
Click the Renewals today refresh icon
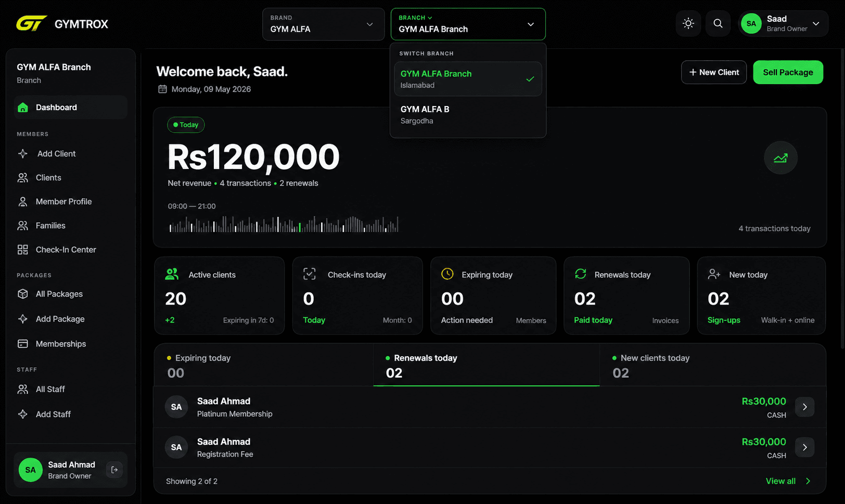pyautogui.click(x=581, y=274)
